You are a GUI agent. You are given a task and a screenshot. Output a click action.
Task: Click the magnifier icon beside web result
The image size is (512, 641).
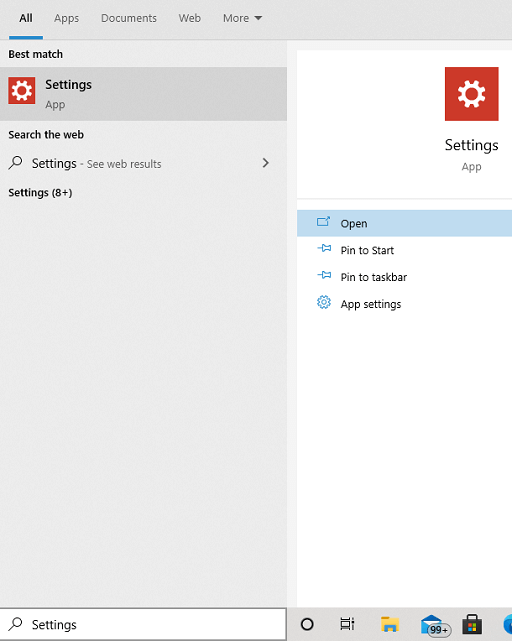(15, 163)
